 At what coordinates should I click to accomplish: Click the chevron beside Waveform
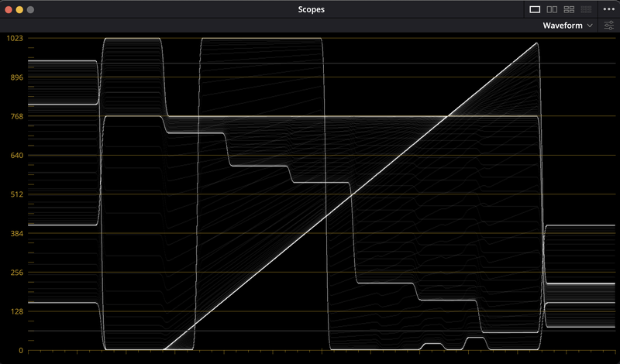pyautogui.click(x=591, y=26)
